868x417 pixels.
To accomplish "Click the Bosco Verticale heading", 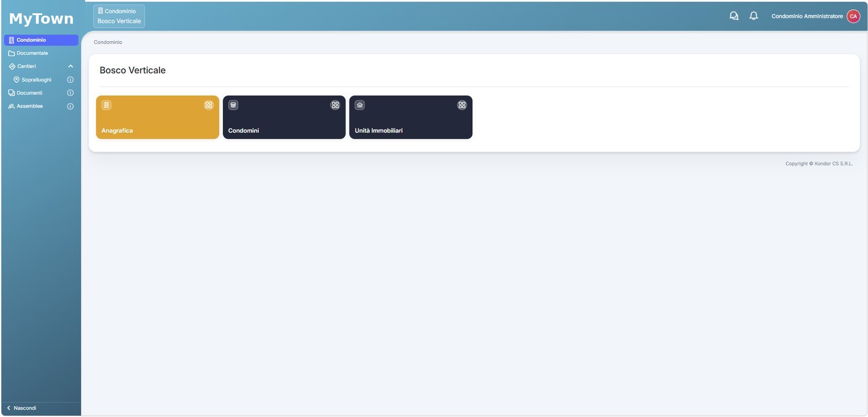I will [x=133, y=71].
